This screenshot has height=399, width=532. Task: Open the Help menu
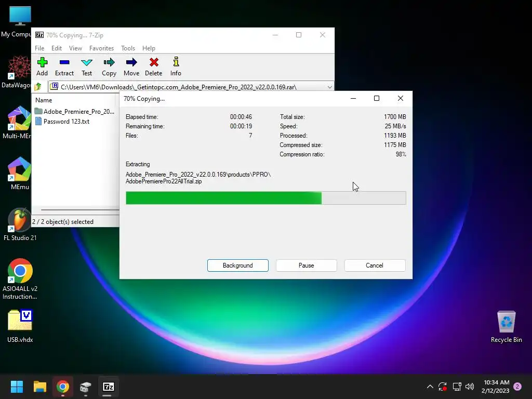click(149, 48)
